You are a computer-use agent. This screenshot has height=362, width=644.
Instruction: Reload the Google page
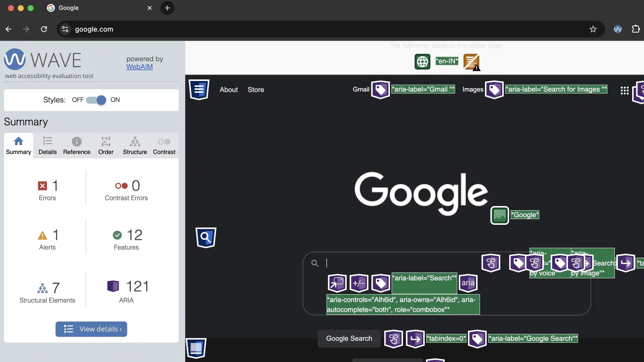pos(44,29)
